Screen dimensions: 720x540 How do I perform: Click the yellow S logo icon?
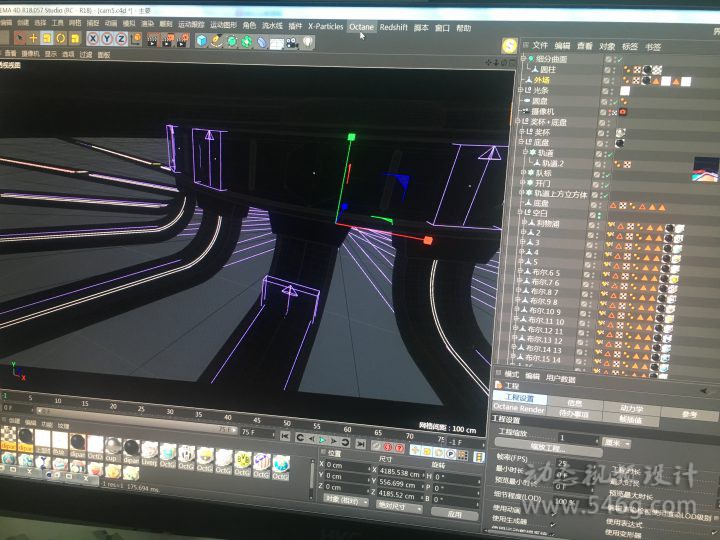tap(509, 46)
